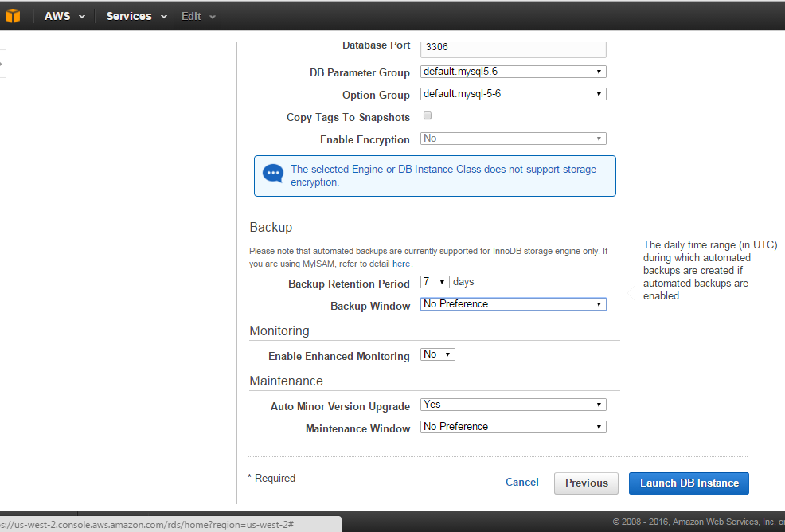This screenshot has height=532, width=785.
Task: Follow the 'here' link for MyISAM details
Action: point(401,264)
